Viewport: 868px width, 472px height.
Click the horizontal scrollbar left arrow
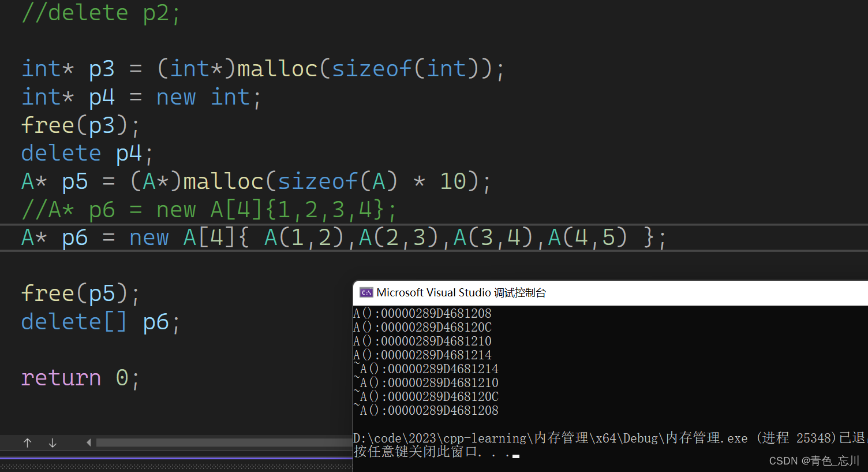point(88,443)
